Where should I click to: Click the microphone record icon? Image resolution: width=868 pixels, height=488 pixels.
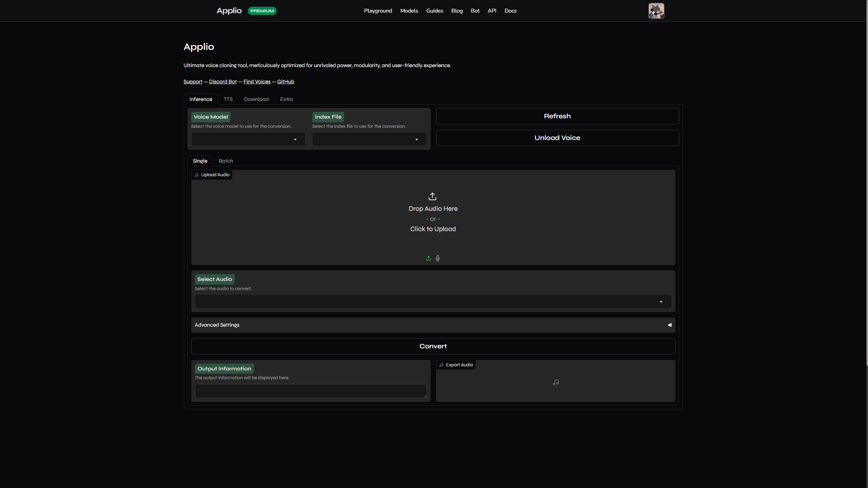tap(438, 258)
